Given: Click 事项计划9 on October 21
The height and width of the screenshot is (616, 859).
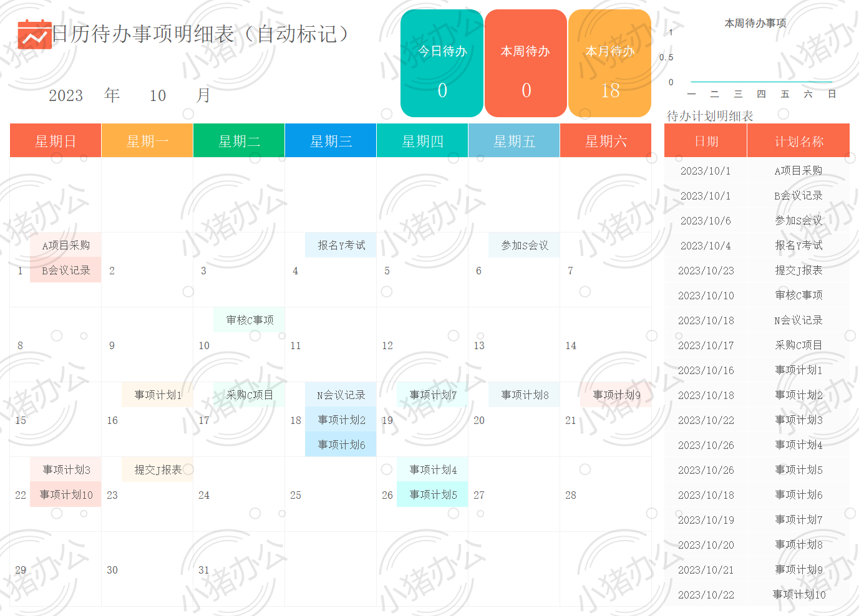Looking at the screenshot, I should click(x=616, y=395).
